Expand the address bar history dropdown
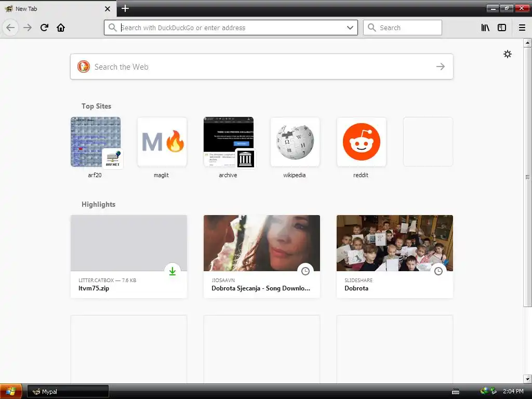The height and width of the screenshot is (399, 532). [x=350, y=28]
